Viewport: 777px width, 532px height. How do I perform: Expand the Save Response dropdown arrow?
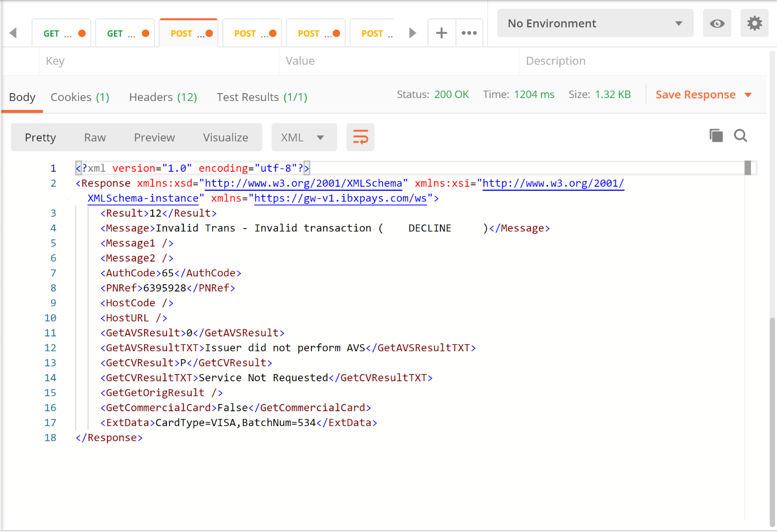pyautogui.click(x=748, y=95)
